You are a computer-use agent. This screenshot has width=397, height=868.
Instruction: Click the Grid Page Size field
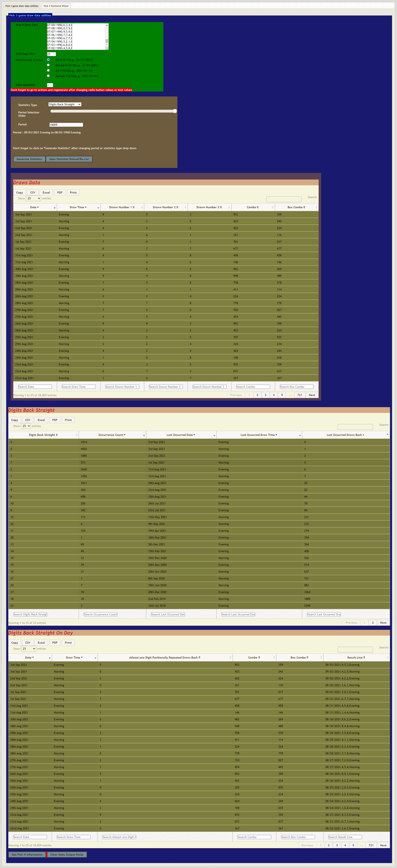coord(51,54)
